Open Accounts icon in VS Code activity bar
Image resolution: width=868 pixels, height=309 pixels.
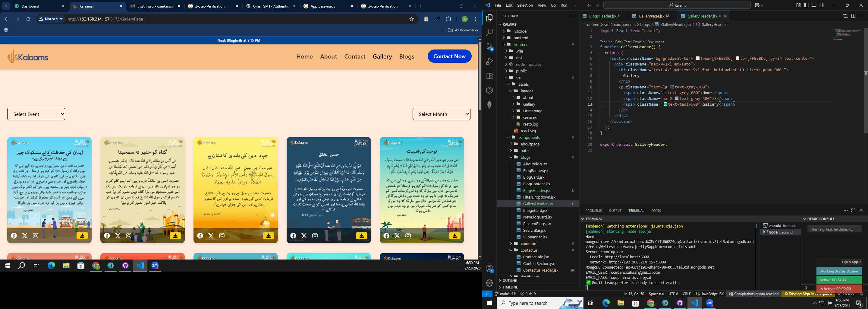coord(489,269)
